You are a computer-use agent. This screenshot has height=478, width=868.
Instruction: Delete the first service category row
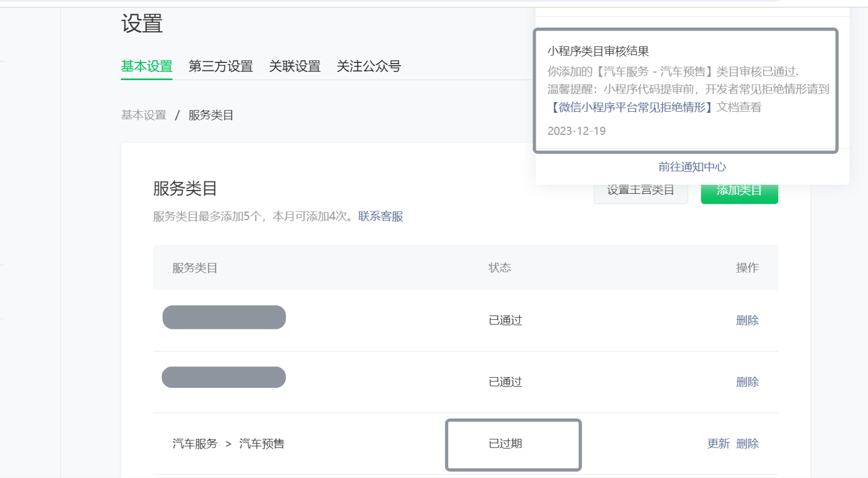(747, 320)
